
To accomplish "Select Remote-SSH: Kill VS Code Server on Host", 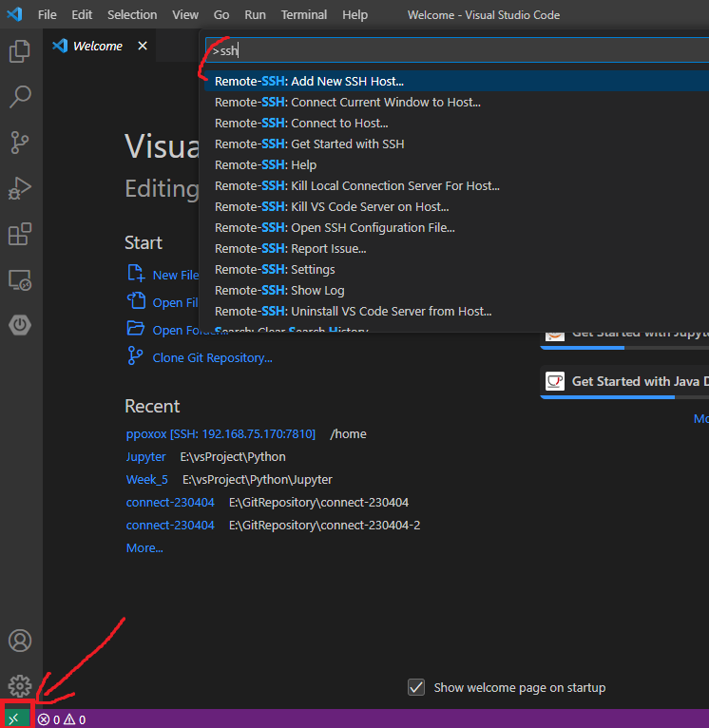I will click(457, 206).
